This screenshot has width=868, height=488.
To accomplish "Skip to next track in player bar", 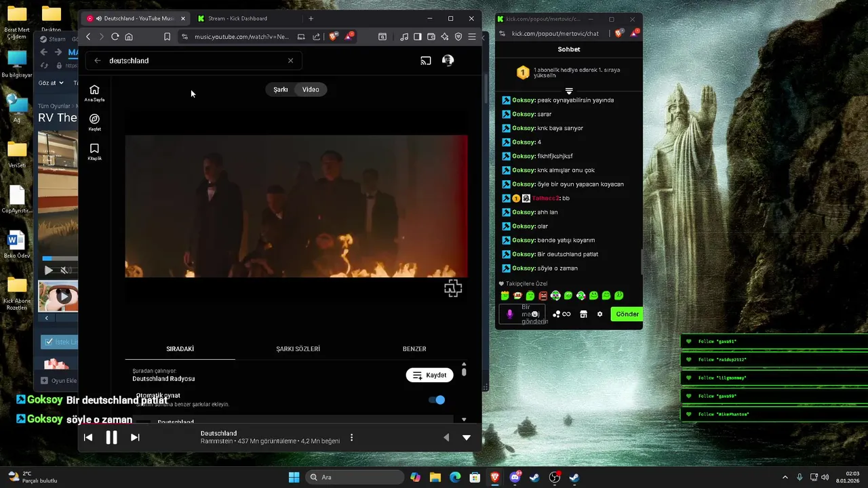I will [135, 438].
